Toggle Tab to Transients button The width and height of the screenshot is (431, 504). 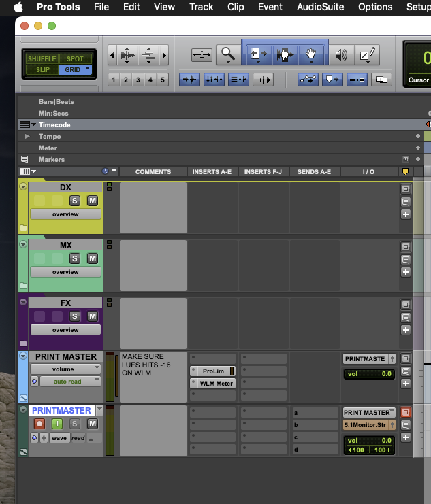click(189, 80)
